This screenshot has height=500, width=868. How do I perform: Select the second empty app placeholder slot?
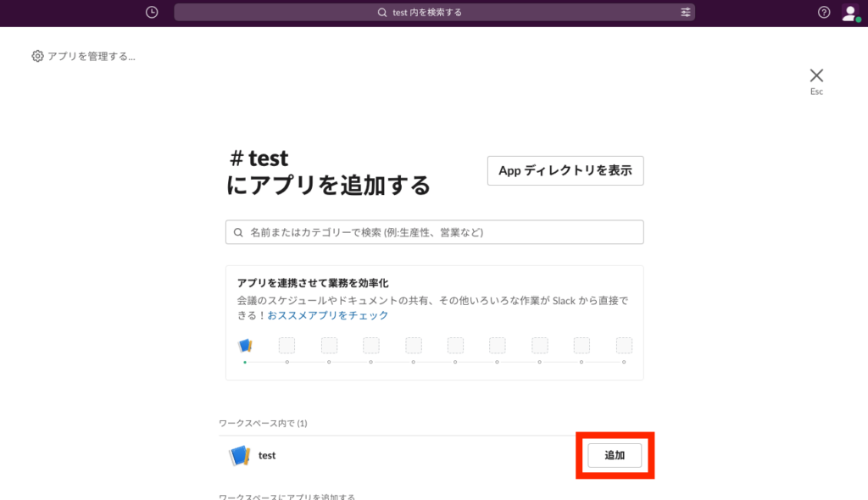[x=329, y=345]
